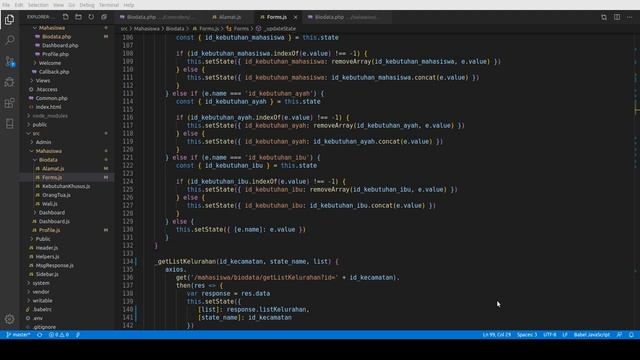Open the Manage gear settings icon
Screen dimensions: 640x360
(x=9, y=319)
